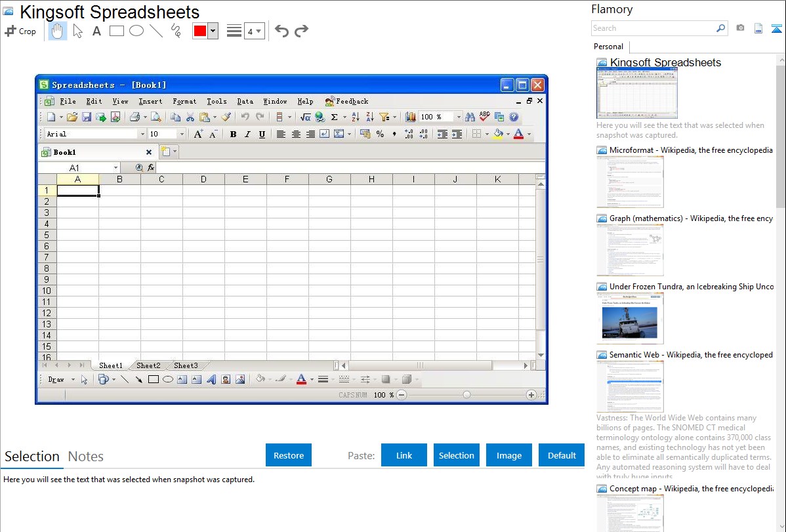Image resolution: width=786 pixels, height=532 pixels.
Task: Choose the arrow pointer tool
Action: click(x=77, y=31)
